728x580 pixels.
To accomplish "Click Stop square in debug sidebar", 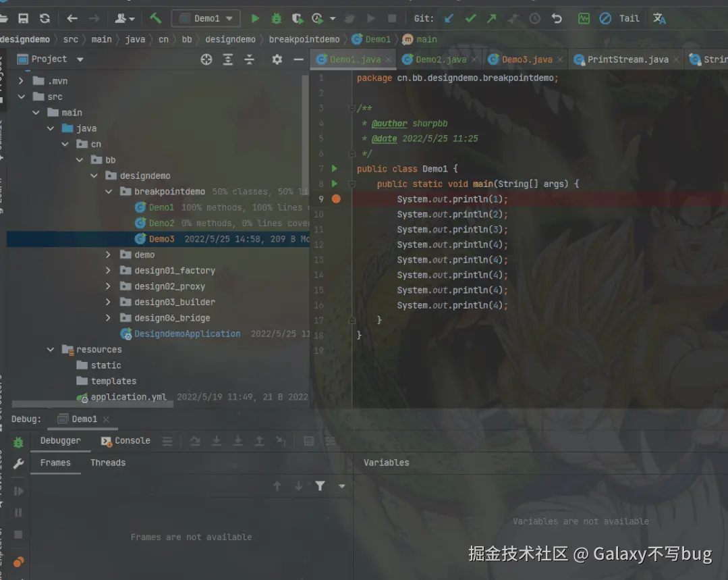I will [19, 535].
